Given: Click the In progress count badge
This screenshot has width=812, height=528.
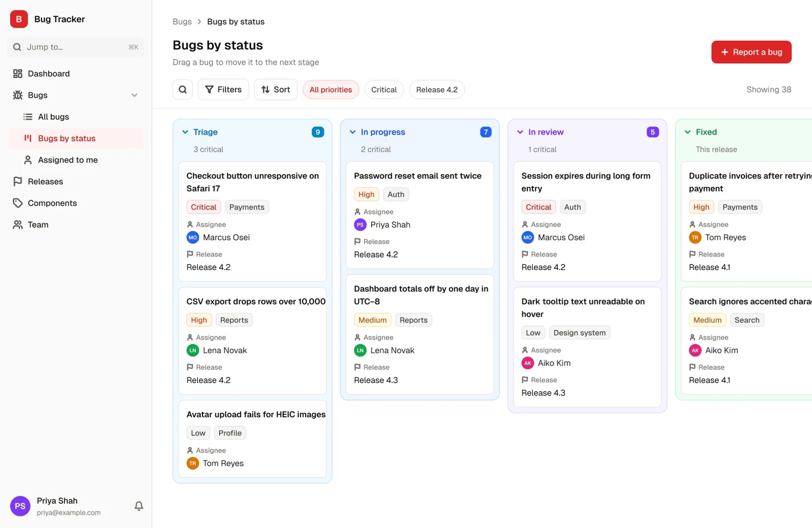Looking at the screenshot, I should coord(486,132).
